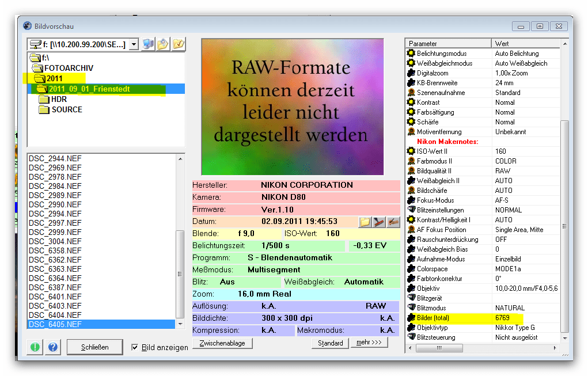Select the FOTOARCHIV folder in tree
Screen dimensions: 588x376
click(68, 68)
